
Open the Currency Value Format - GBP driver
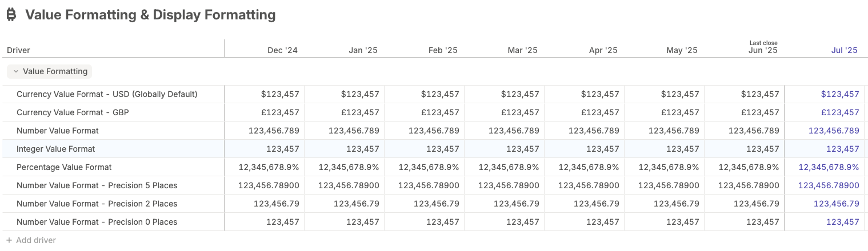point(73,112)
